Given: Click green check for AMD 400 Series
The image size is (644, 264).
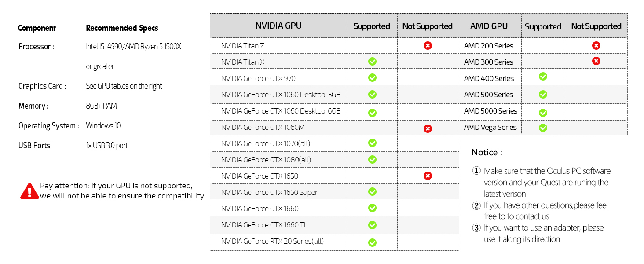Looking at the screenshot, I should [x=543, y=77].
